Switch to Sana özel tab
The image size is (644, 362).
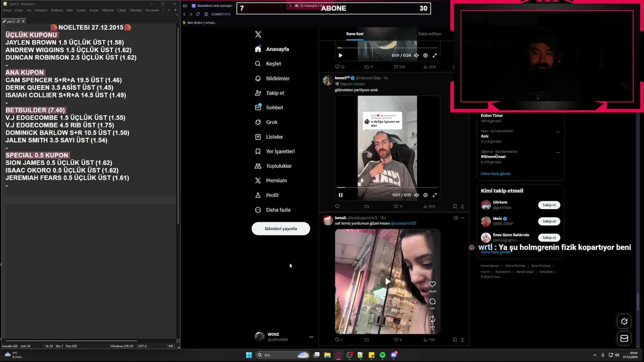point(355,34)
